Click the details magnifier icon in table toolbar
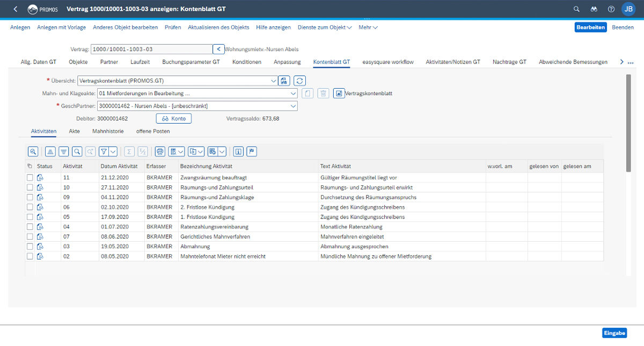Viewport: 644px width, 346px height. 33,152
